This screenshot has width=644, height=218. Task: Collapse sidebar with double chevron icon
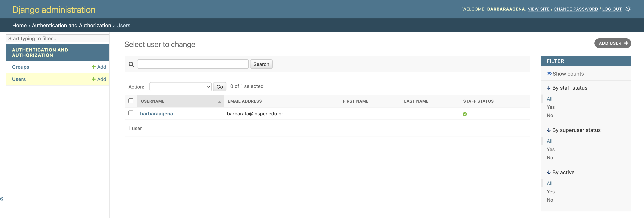coord(2,199)
